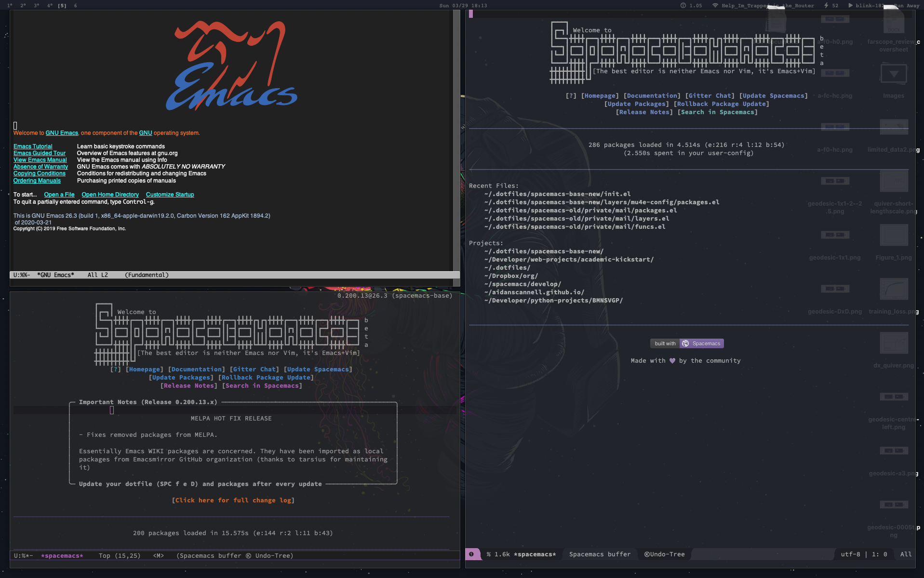Click [?] in the right Spacemacs window
This screenshot has height=578, width=924.
point(571,96)
